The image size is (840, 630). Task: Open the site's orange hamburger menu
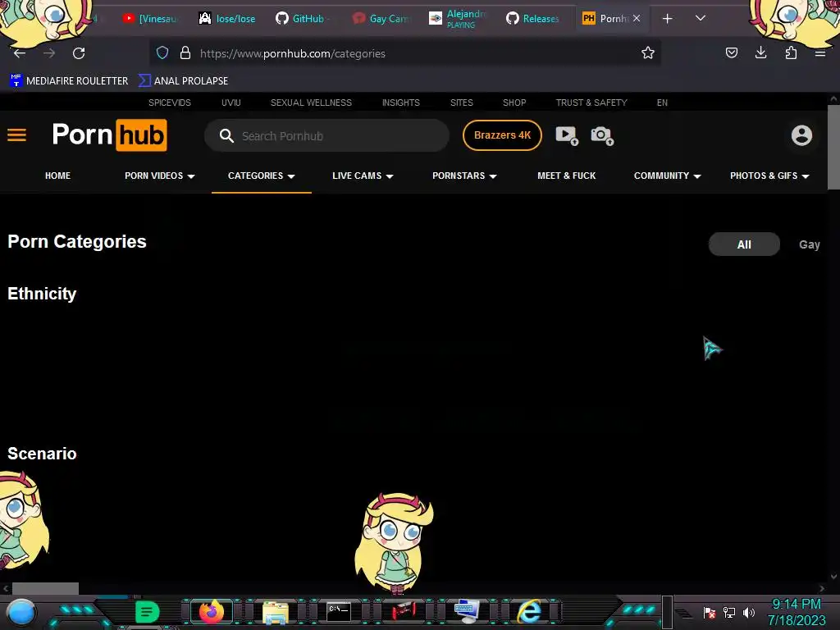pyautogui.click(x=16, y=135)
